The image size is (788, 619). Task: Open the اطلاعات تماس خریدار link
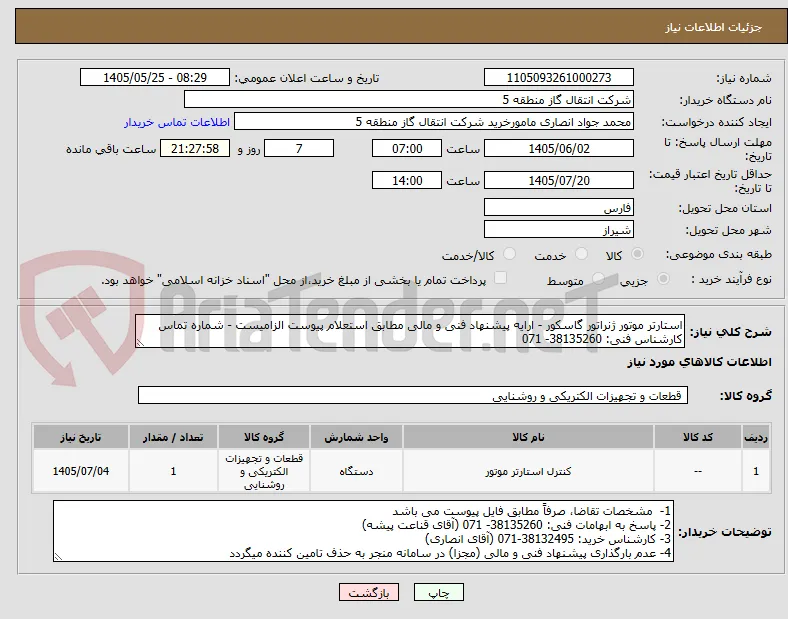click(x=177, y=122)
